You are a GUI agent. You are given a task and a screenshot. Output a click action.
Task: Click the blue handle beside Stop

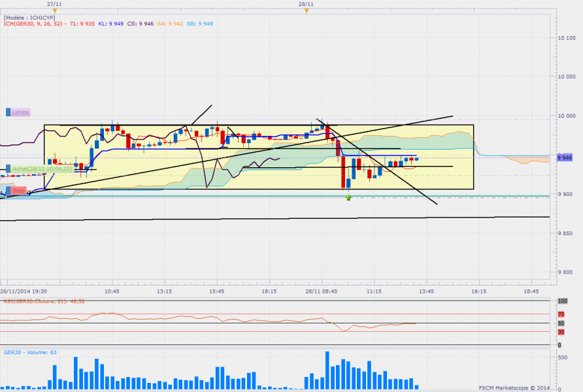click(x=9, y=191)
